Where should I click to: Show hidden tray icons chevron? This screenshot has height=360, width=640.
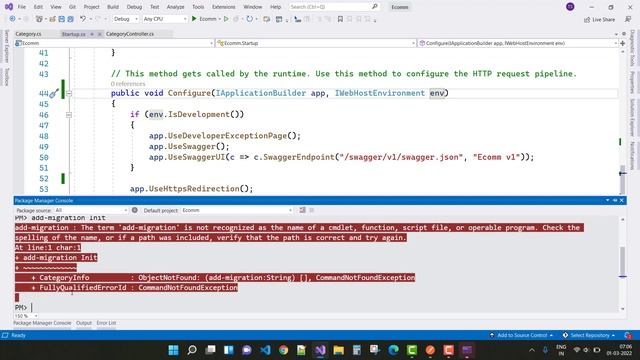532,350
